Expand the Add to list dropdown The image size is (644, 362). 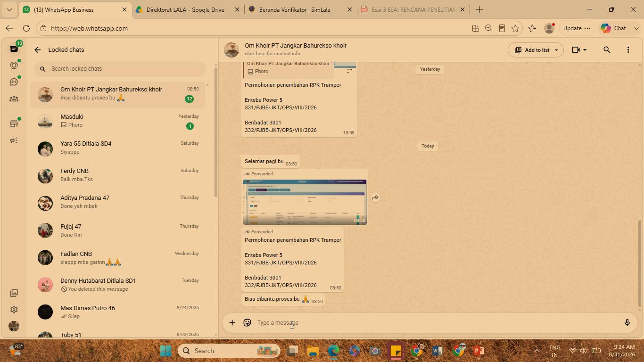click(556, 50)
